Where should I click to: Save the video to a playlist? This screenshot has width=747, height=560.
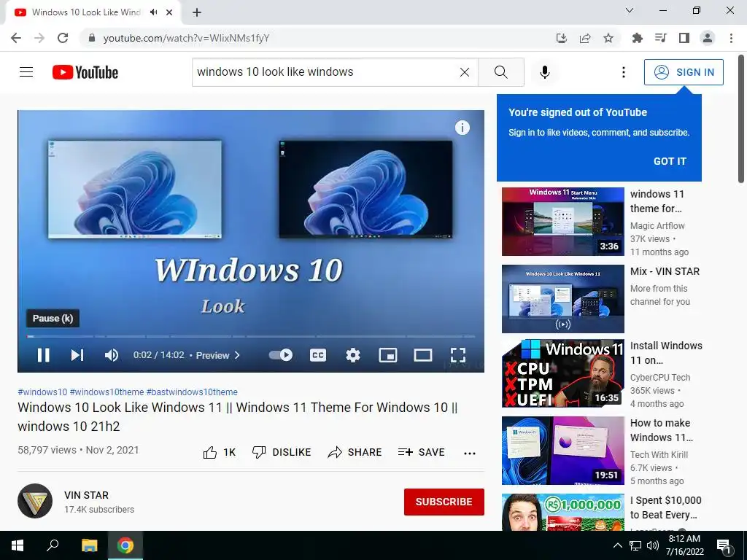click(421, 452)
